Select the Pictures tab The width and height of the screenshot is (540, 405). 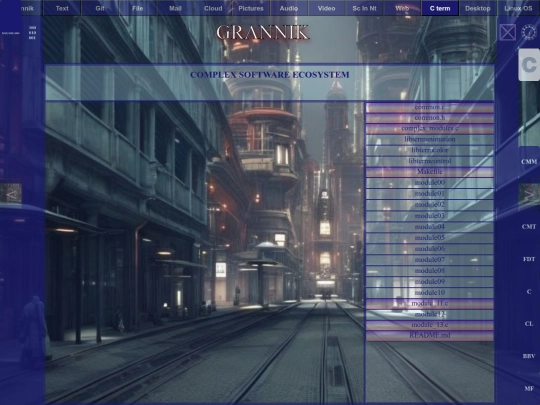251,8
